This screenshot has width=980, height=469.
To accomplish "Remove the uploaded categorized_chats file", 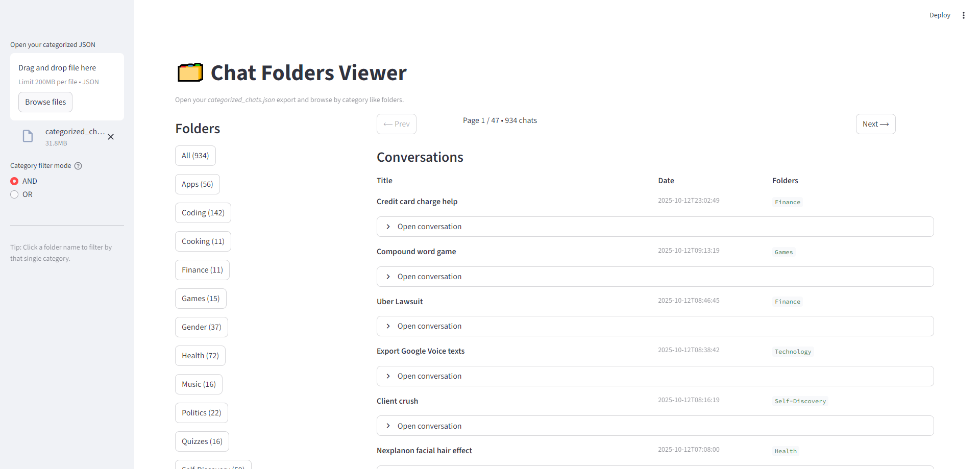I will [x=110, y=137].
